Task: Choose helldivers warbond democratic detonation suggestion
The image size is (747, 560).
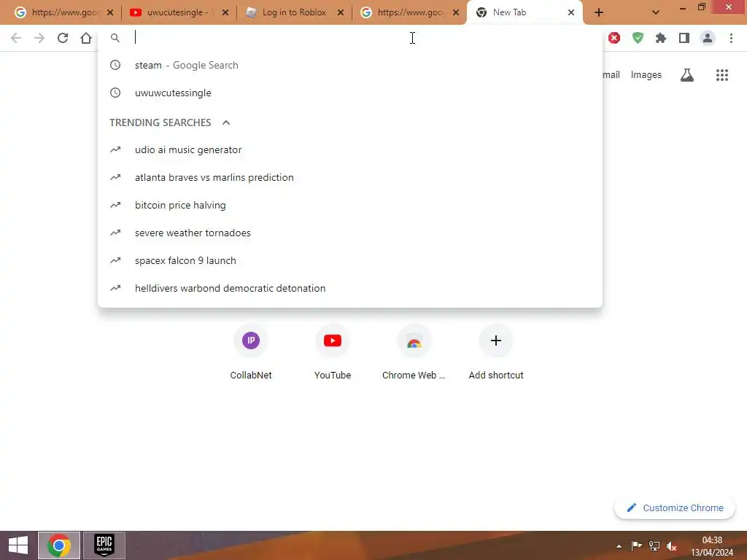Action: [x=349, y=288]
